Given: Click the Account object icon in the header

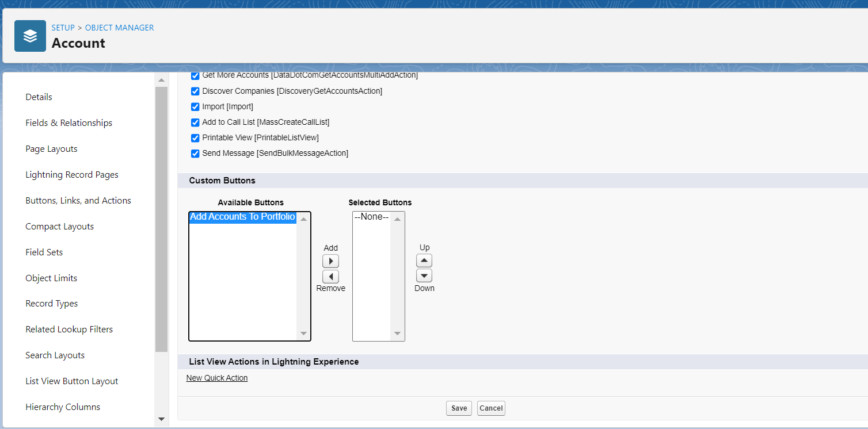Looking at the screenshot, I should click(30, 36).
